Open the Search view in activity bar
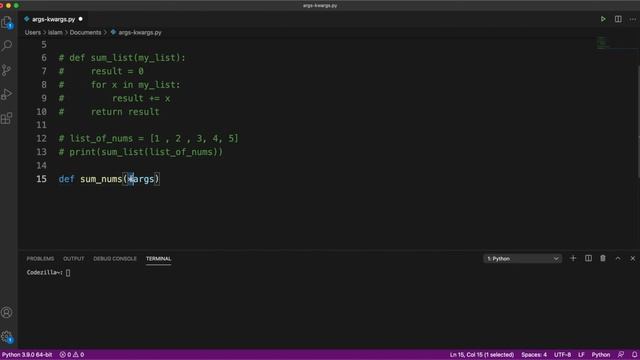Viewport: 640px width, 360px height. pyautogui.click(x=7, y=45)
